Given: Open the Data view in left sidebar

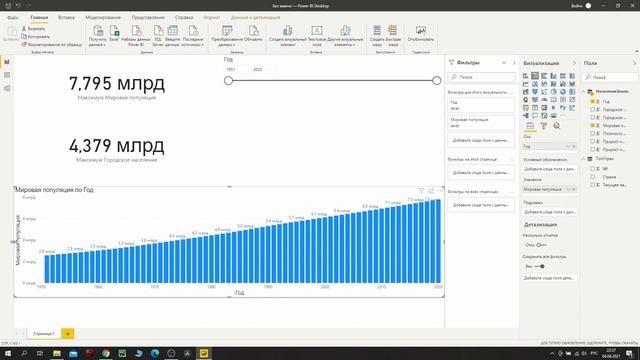Looking at the screenshot, I should click(x=7, y=75).
